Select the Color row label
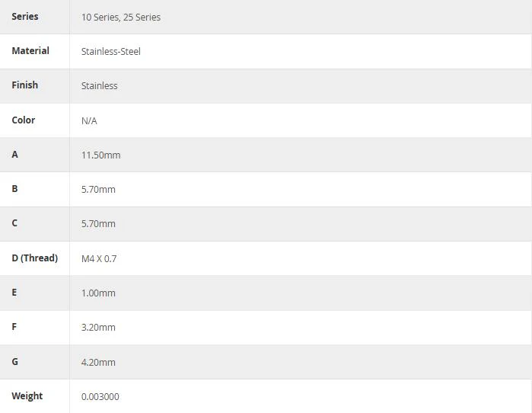 click(x=24, y=120)
